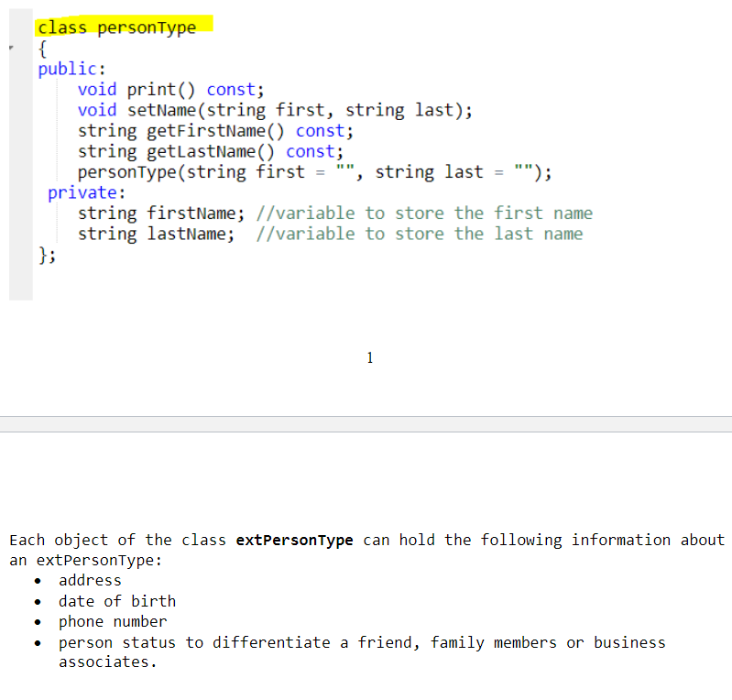Click the 'date of birth' bullet item
Viewport: 732px width, 700px height.
[117, 601]
